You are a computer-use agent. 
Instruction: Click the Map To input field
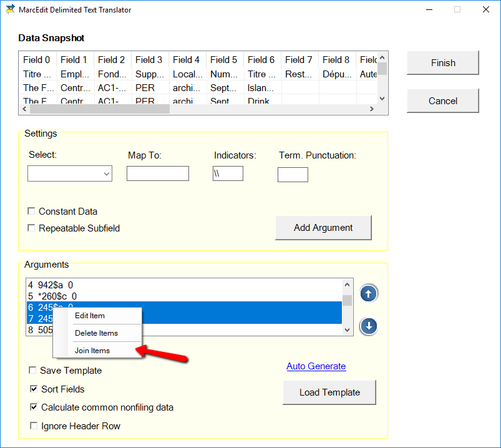pos(158,173)
